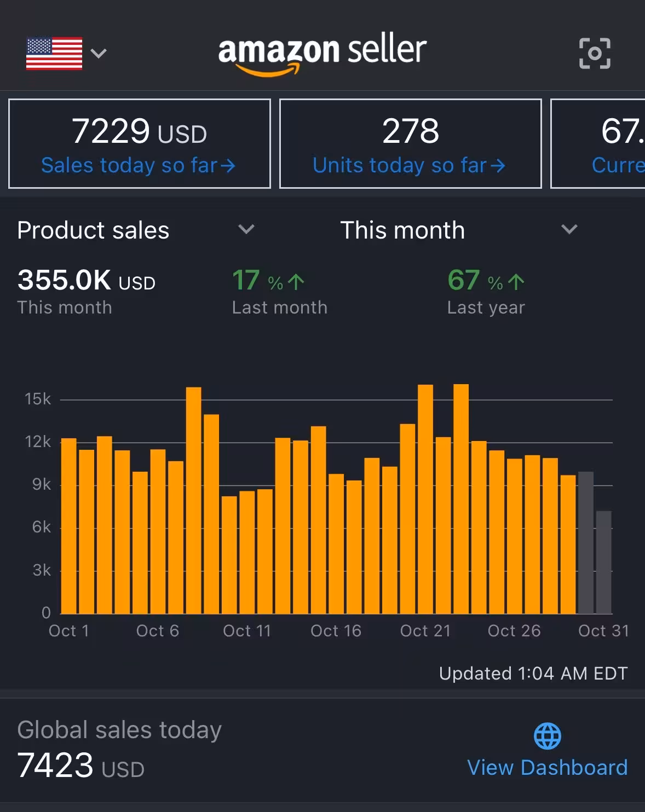Click the globe icon above View Dashboard
The image size is (645, 812).
click(x=547, y=736)
